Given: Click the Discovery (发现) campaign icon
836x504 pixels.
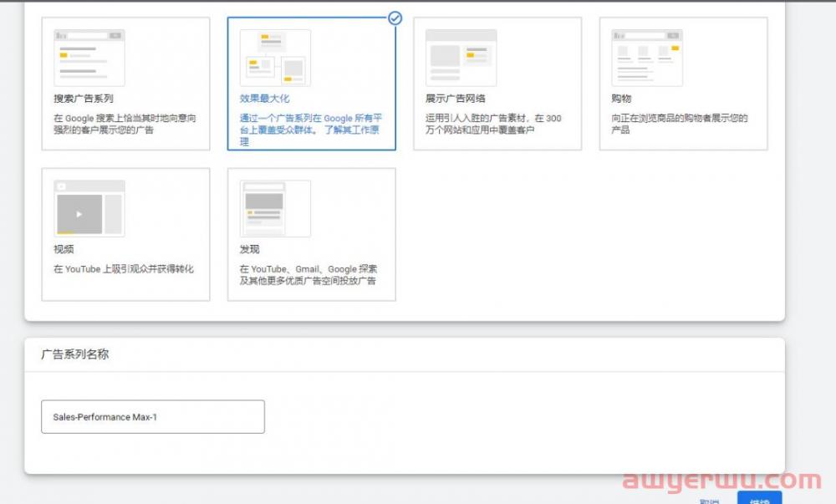Looking at the screenshot, I should click(x=275, y=208).
